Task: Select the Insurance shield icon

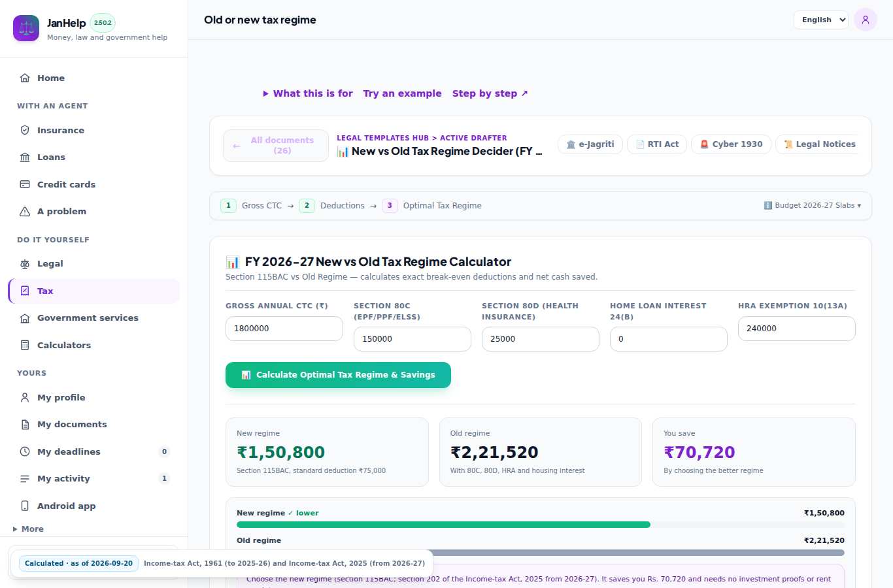Action: (25, 130)
